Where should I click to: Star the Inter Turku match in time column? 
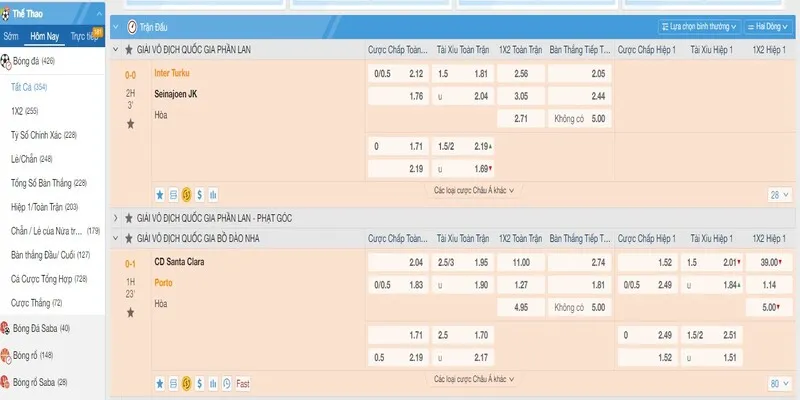click(131, 123)
